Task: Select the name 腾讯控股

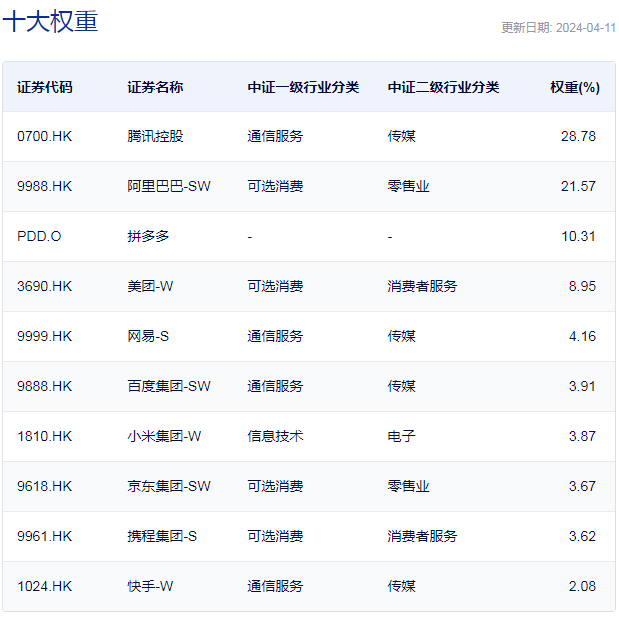Action: pyautogui.click(x=155, y=137)
